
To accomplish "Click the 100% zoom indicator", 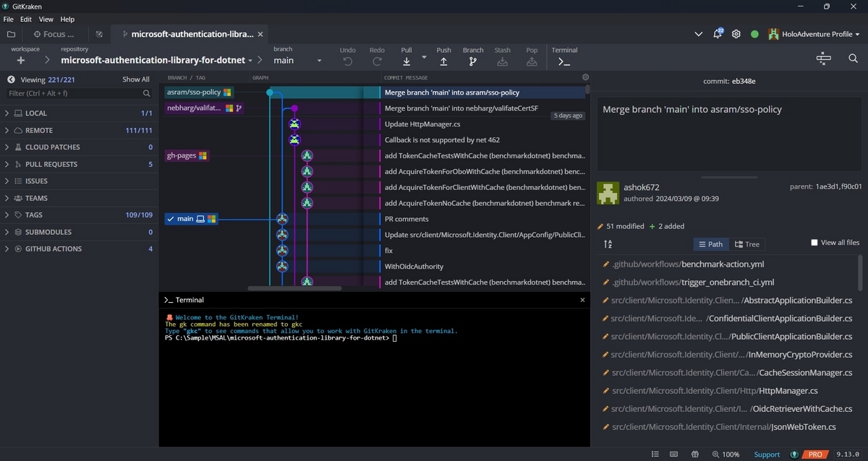I will [x=726, y=454].
